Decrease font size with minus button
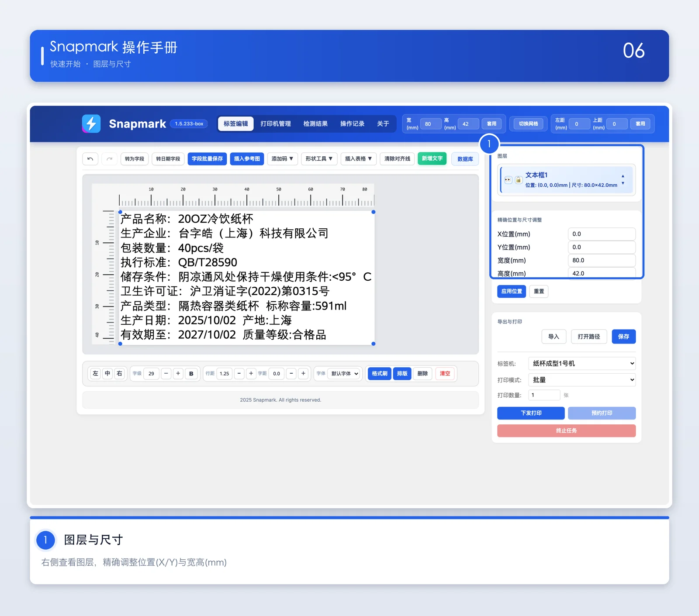Image resolution: width=699 pixels, height=616 pixels. (166, 374)
